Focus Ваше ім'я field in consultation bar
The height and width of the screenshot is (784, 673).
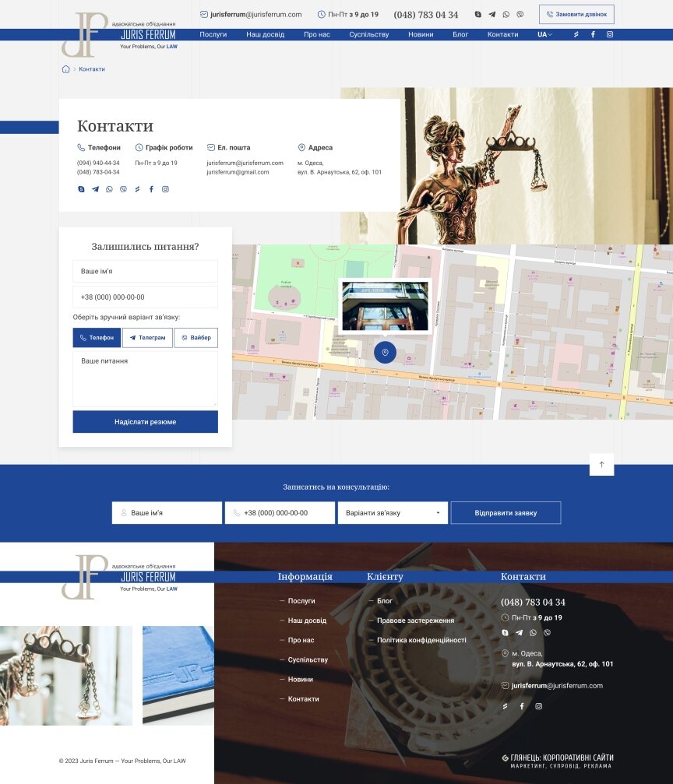(x=167, y=513)
